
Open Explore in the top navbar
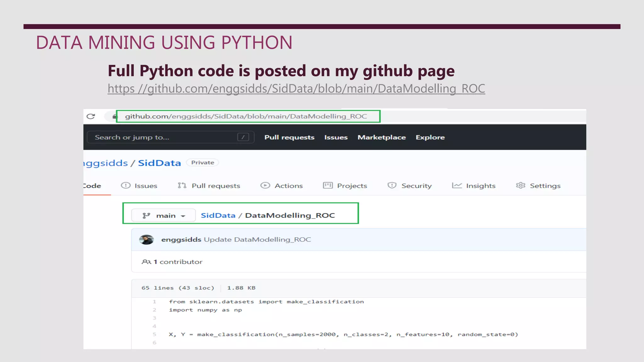tap(430, 137)
